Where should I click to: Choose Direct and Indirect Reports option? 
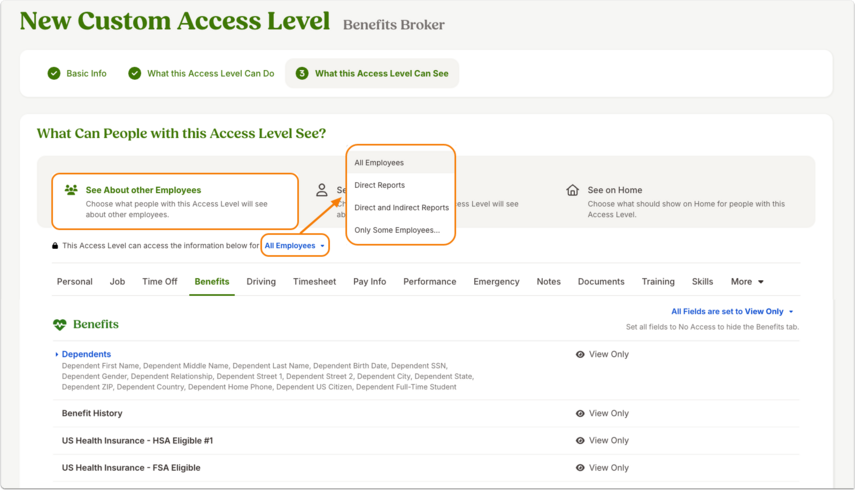point(400,207)
